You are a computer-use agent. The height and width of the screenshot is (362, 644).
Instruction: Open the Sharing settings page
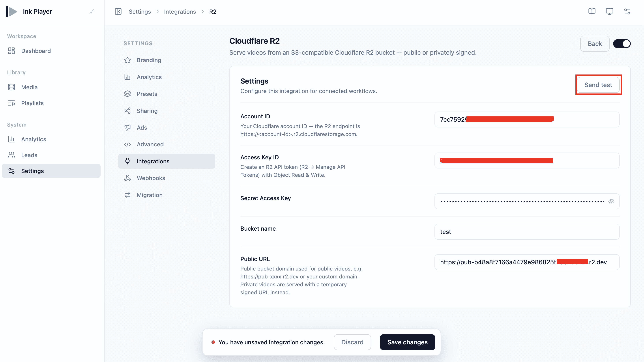[167, 111]
